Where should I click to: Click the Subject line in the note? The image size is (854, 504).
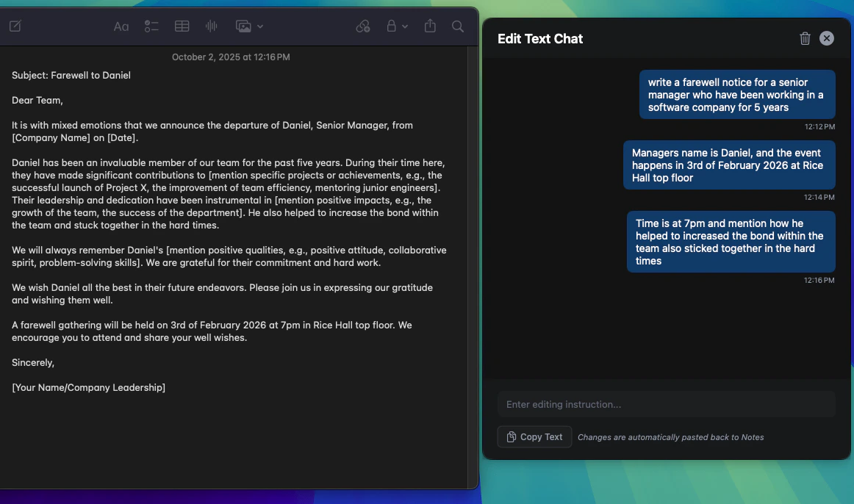pos(71,75)
